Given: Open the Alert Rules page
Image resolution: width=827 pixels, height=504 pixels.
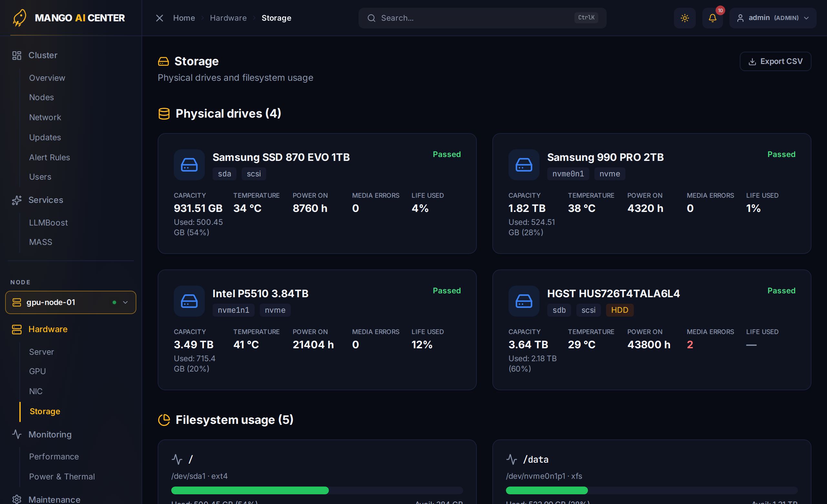Looking at the screenshot, I should pyautogui.click(x=49, y=157).
